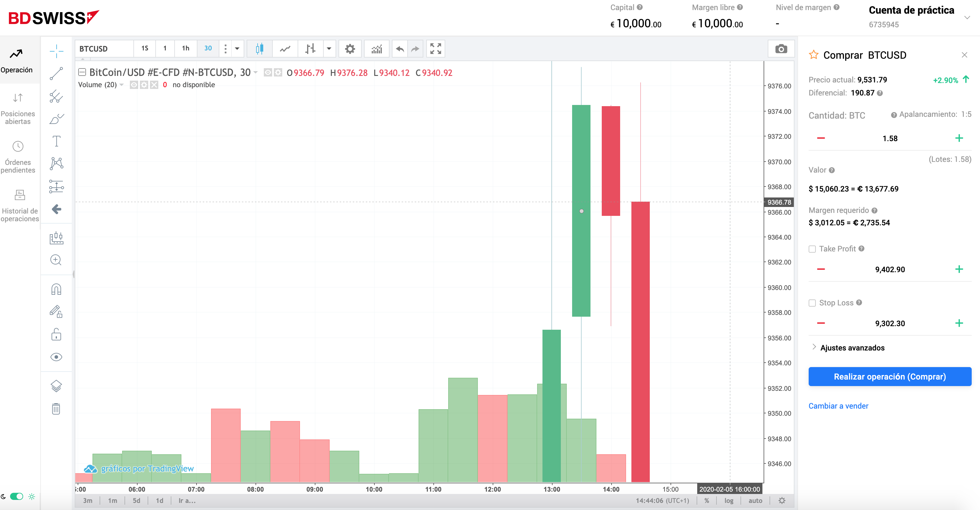Toggle stay in drawing mode
Screen dimensions: 980x510
56,312
